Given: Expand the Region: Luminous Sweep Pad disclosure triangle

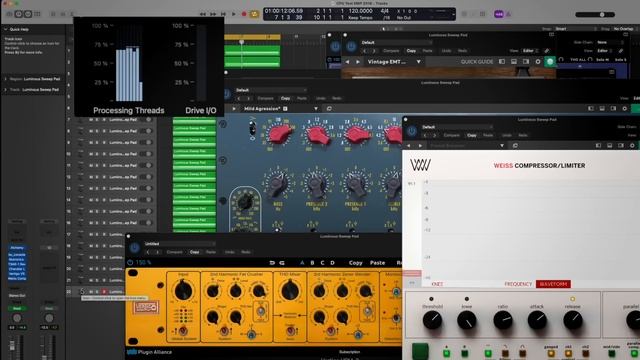Looking at the screenshot, I should point(6,79).
